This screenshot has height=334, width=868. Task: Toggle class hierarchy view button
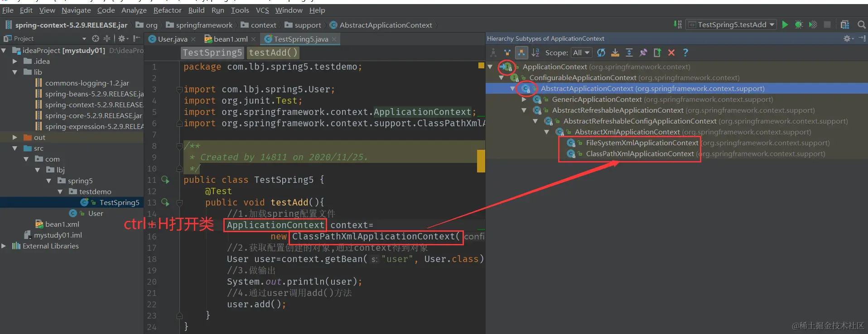click(x=493, y=52)
